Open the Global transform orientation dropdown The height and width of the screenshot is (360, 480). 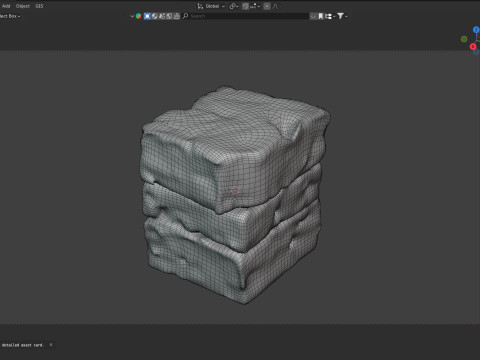pyautogui.click(x=214, y=6)
